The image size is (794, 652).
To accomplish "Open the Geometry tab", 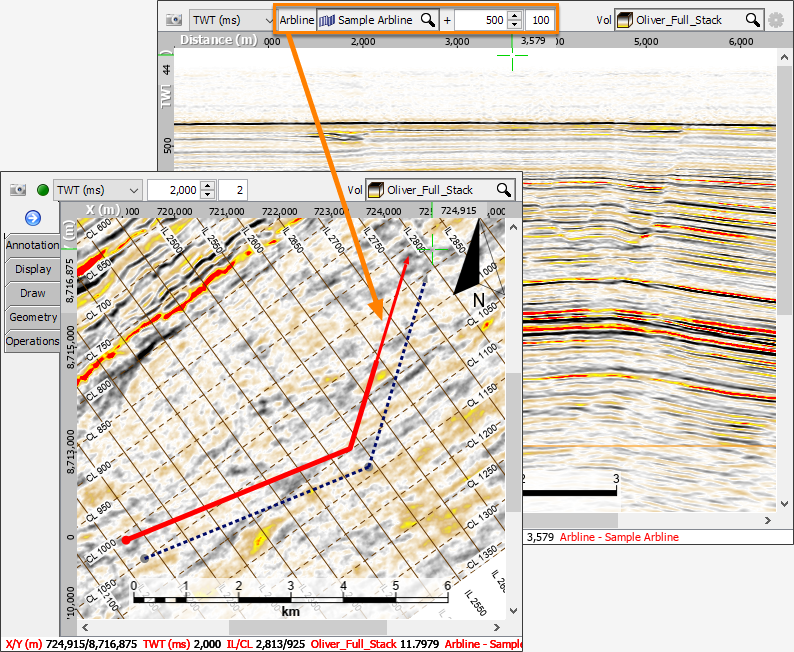I will point(32,317).
